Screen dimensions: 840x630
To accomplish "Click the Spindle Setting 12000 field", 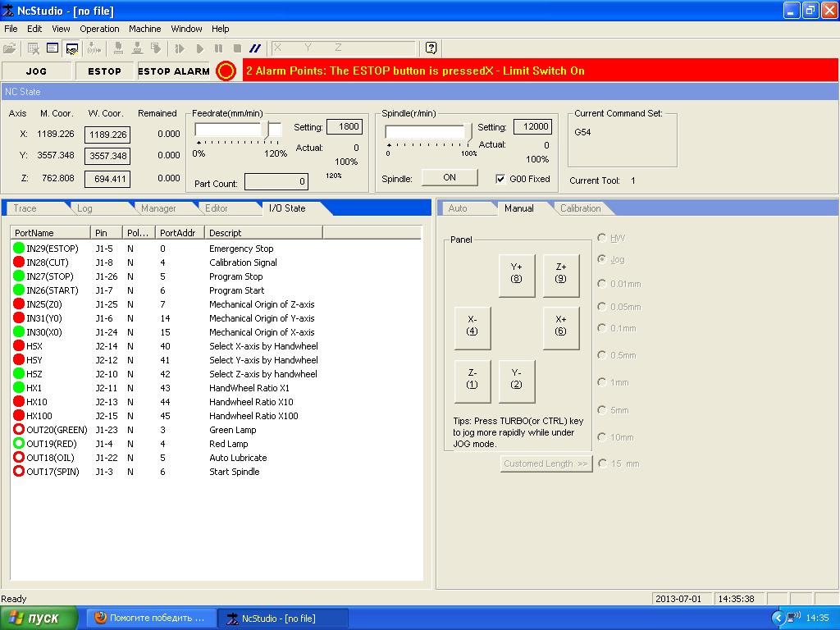I will point(532,126).
